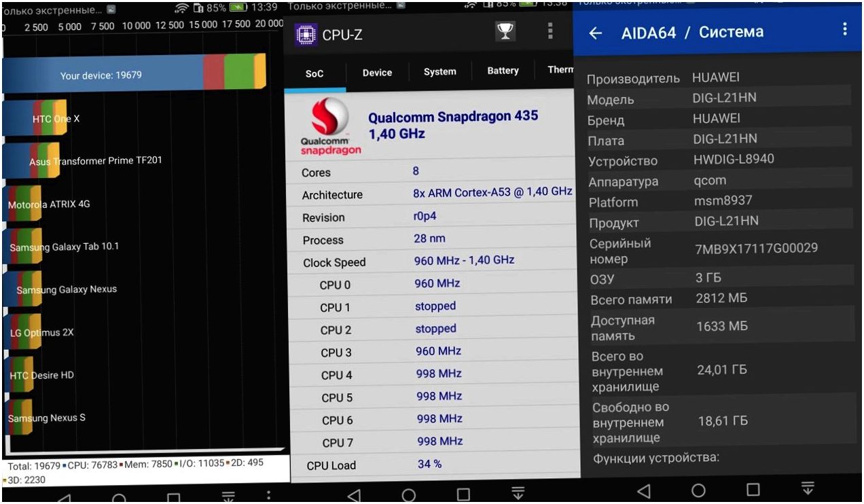The image size is (864, 504).
Task: Switch to the System tab
Action: pos(440,72)
